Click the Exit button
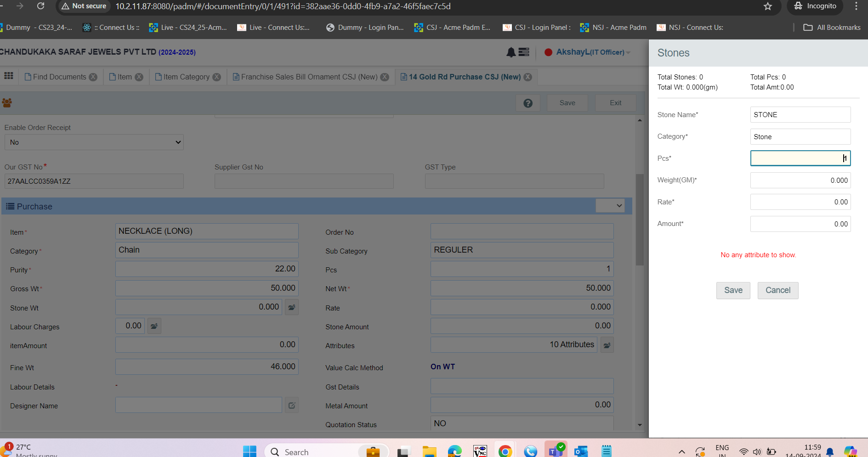 pos(616,103)
